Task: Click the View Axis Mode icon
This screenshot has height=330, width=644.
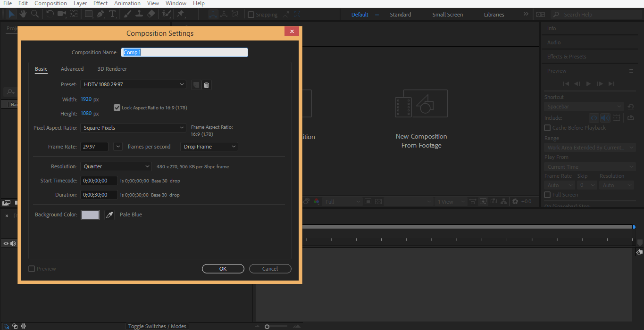Action: pyautogui.click(x=236, y=15)
